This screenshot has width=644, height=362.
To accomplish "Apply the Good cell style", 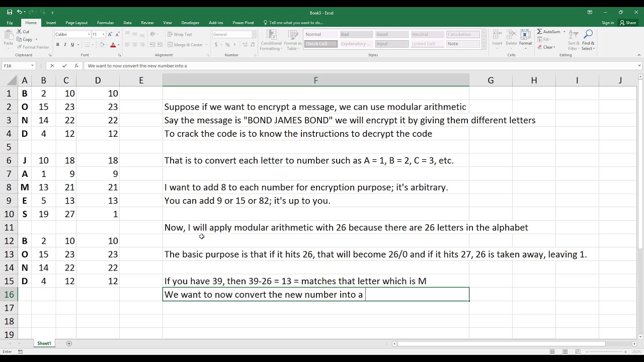I will pos(391,34).
